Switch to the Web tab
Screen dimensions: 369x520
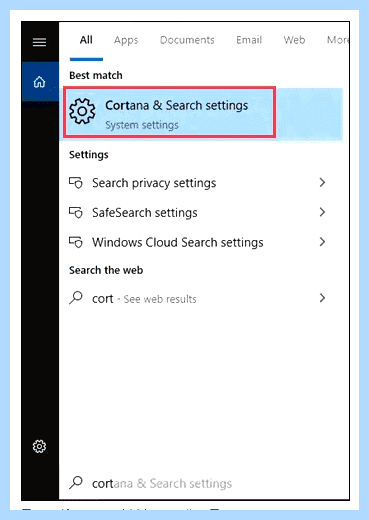click(x=294, y=40)
